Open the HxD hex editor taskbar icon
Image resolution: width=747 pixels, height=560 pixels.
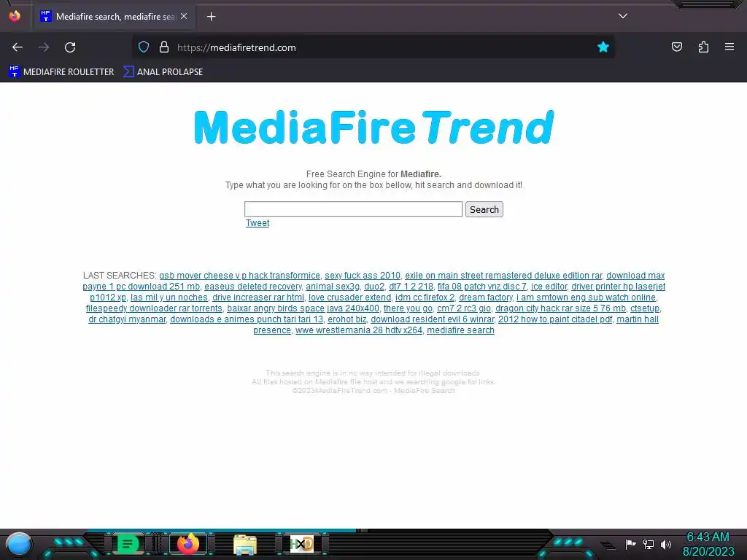[302, 544]
